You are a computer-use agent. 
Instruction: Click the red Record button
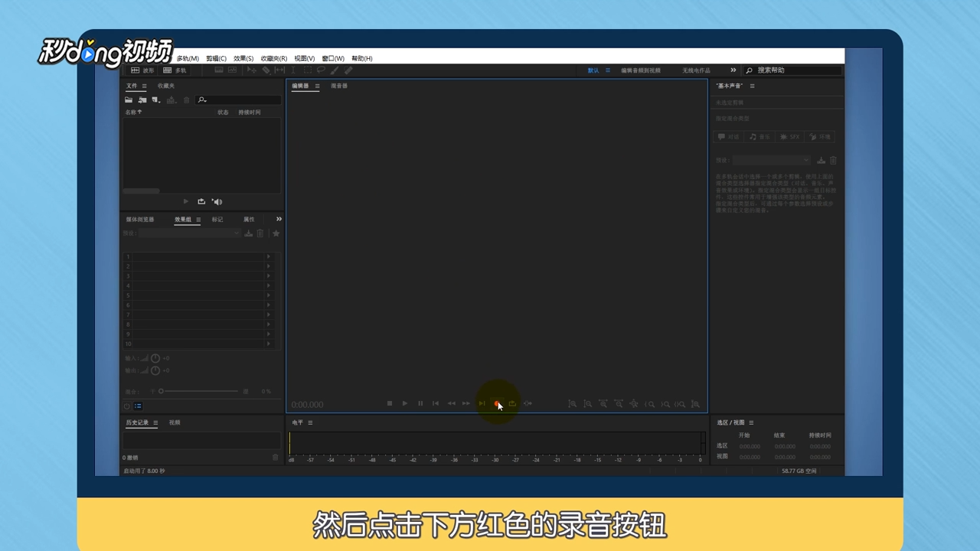click(497, 403)
